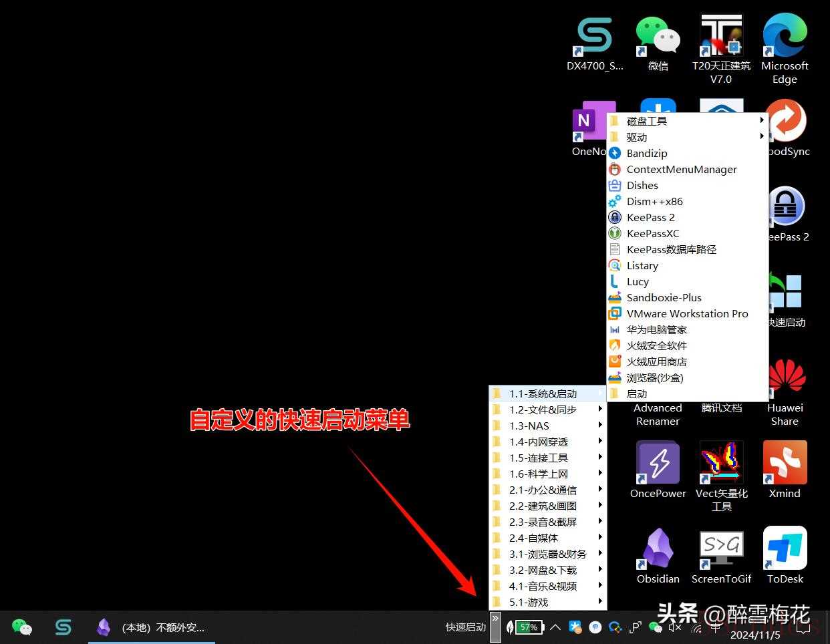Select 1.1-系统&启动 menu entry

547,393
